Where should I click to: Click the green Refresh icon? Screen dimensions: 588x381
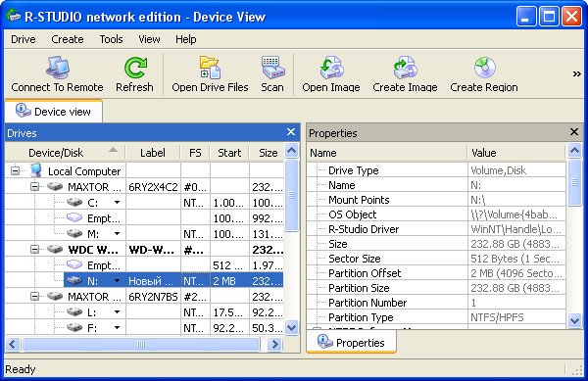tap(135, 68)
